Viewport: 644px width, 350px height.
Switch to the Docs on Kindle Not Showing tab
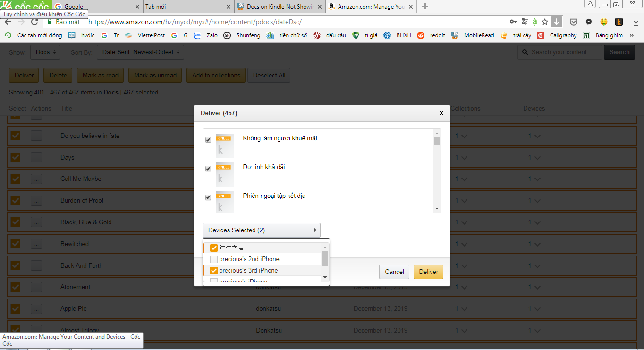[x=280, y=7]
